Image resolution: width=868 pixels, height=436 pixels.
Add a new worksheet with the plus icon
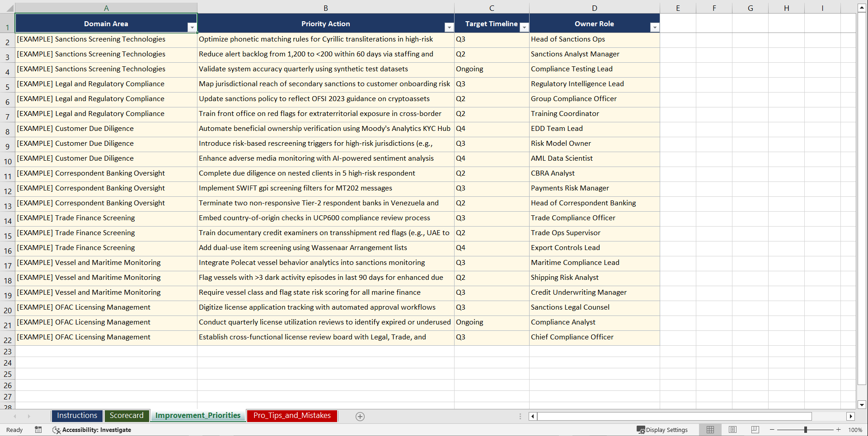tap(360, 416)
